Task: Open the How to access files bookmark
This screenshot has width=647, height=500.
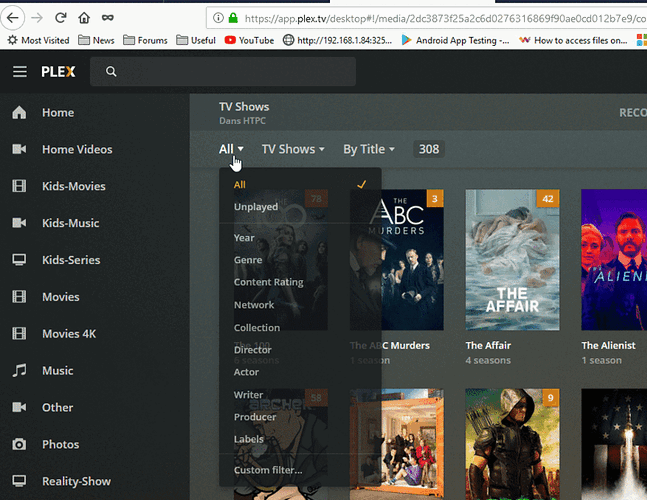Action: tap(574, 40)
